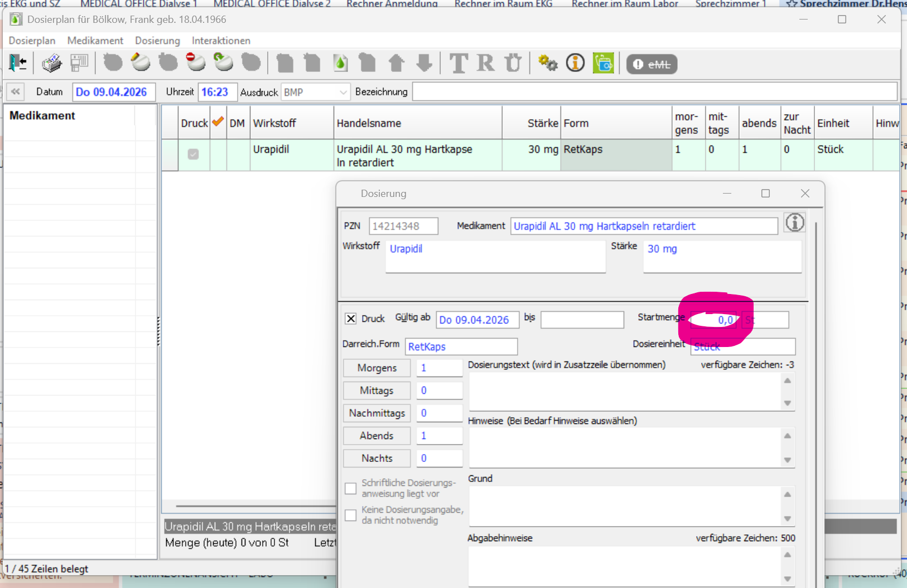The image size is (907, 588).
Task: Click the orange info icon in toolbar
Action: click(575, 63)
